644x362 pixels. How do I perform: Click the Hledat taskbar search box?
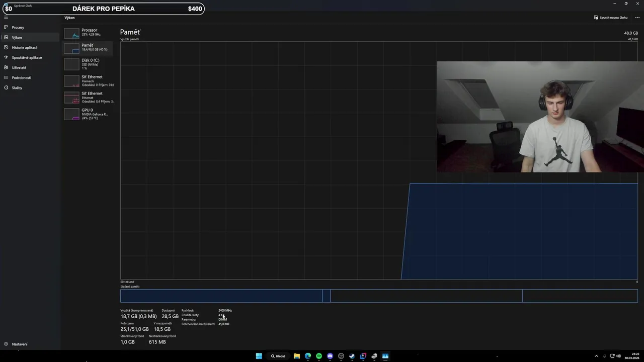(x=278, y=356)
